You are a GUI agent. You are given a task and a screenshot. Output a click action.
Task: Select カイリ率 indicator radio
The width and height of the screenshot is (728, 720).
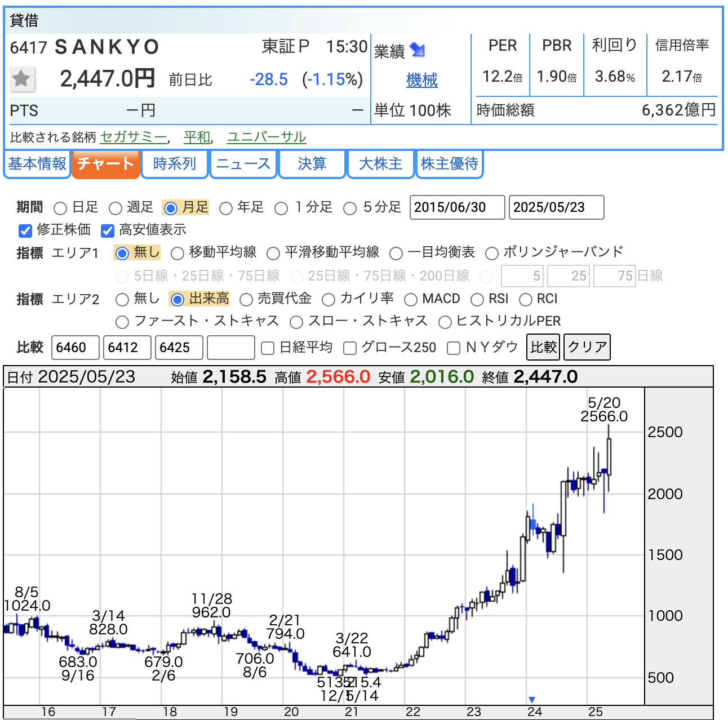pos(329,299)
